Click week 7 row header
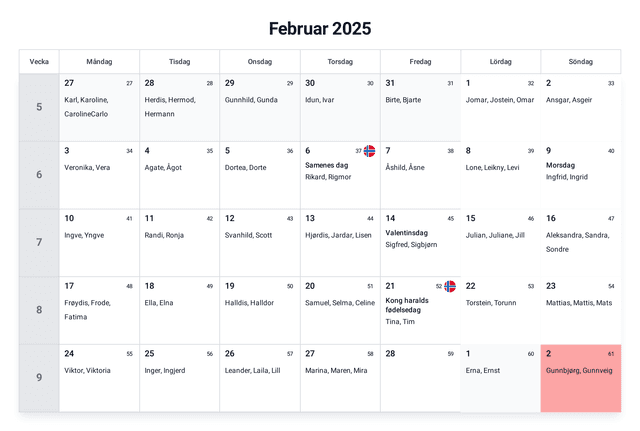The height and width of the screenshot is (431, 640). [x=39, y=243]
